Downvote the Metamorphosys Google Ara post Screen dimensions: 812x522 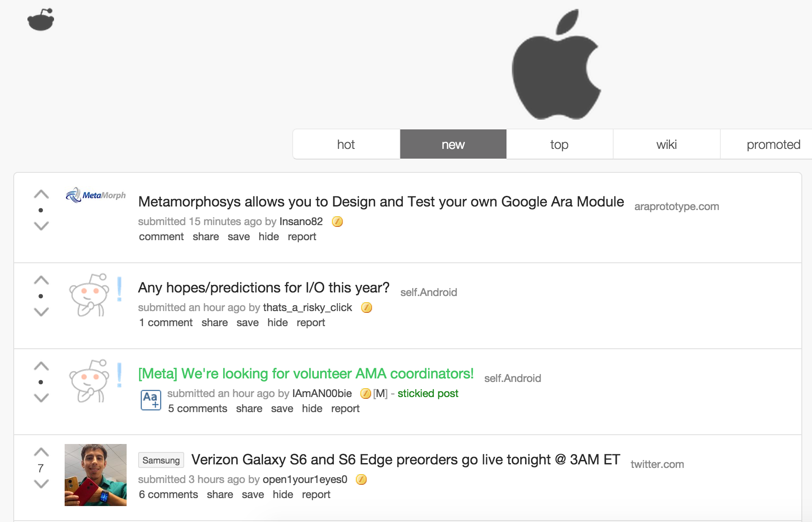coord(41,226)
